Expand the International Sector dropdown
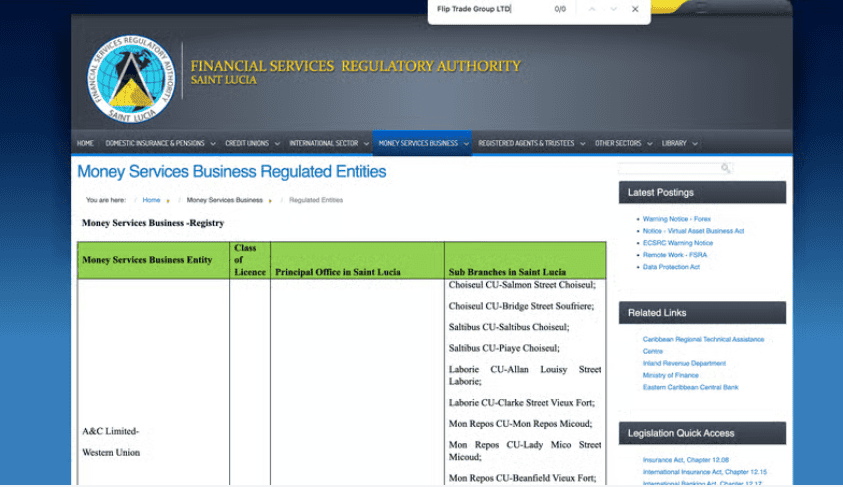Image resolution: width=843 pixels, height=487 pixels. pyautogui.click(x=328, y=143)
